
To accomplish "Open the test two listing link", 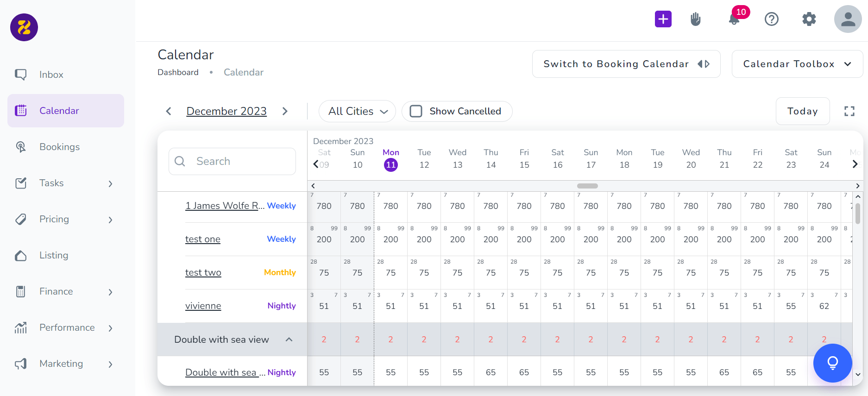I will coord(203,272).
